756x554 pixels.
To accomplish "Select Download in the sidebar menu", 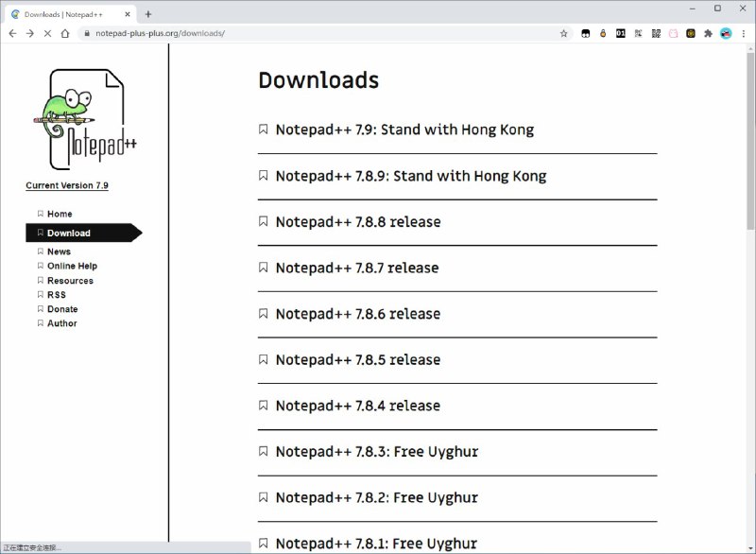I will (83, 233).
